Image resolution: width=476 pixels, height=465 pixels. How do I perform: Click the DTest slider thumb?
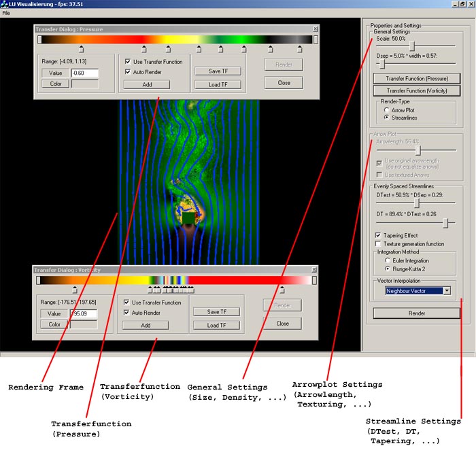tap(416, 203)
